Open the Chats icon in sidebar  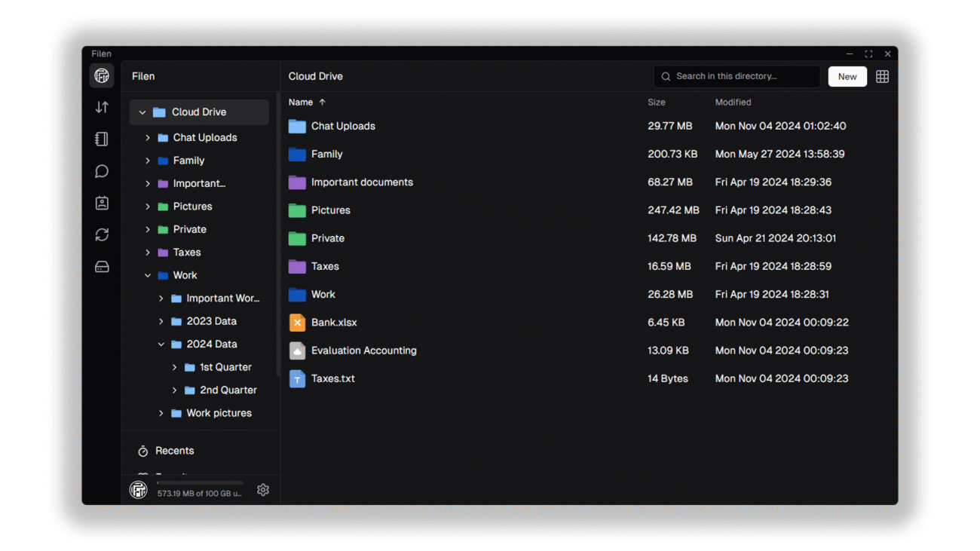(x=102, y=172)
